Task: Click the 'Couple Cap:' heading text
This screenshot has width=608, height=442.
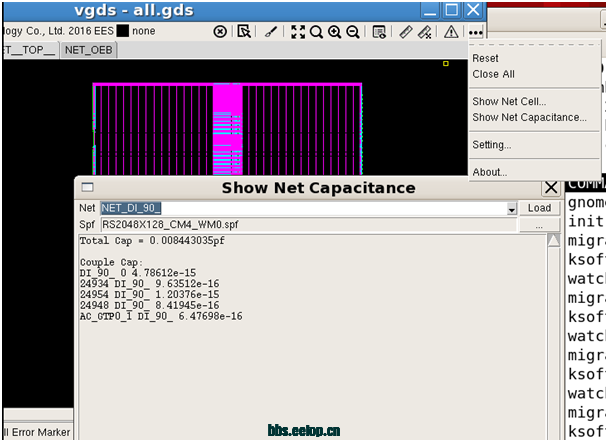Action: pyautogui.click(x=111, y=262)
